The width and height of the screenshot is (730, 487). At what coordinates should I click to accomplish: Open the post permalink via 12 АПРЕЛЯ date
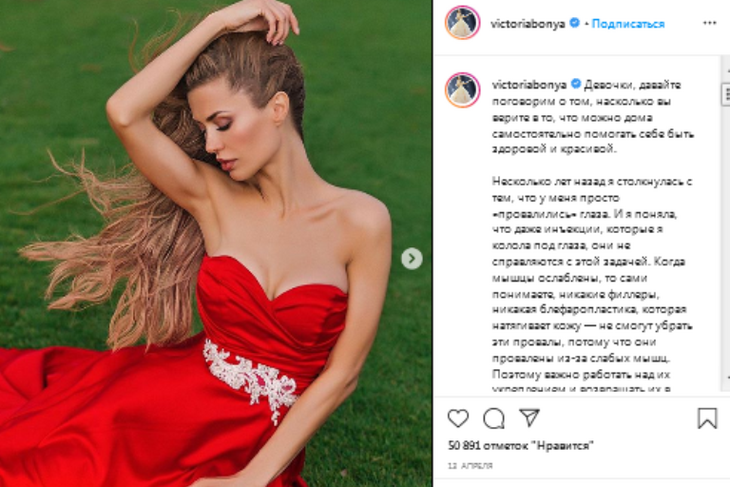click(470, 466)
